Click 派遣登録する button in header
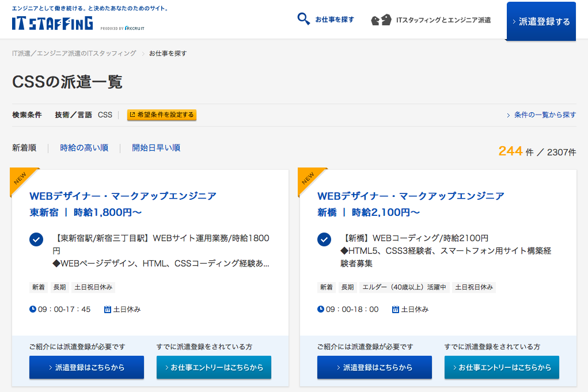This screenshot has width=588, height=392. pyautogui.click(x=541, y=21)
